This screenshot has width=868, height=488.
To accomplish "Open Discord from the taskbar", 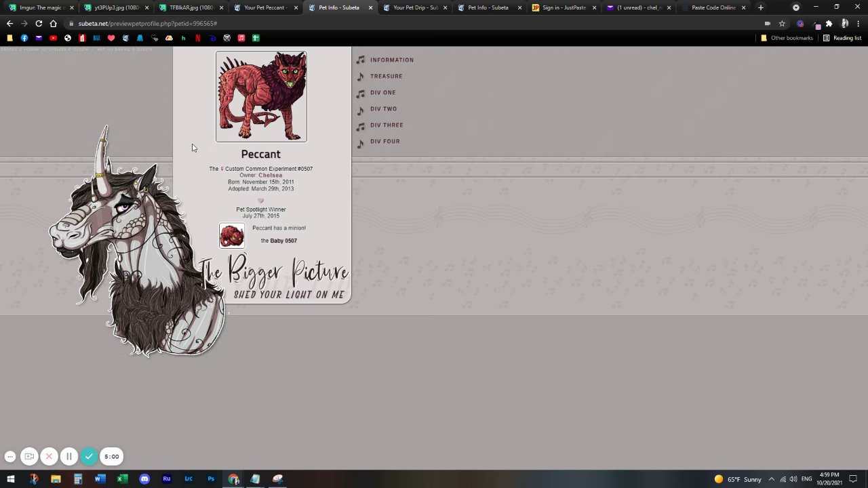I will pyautogui.click(x=144, y=479).
